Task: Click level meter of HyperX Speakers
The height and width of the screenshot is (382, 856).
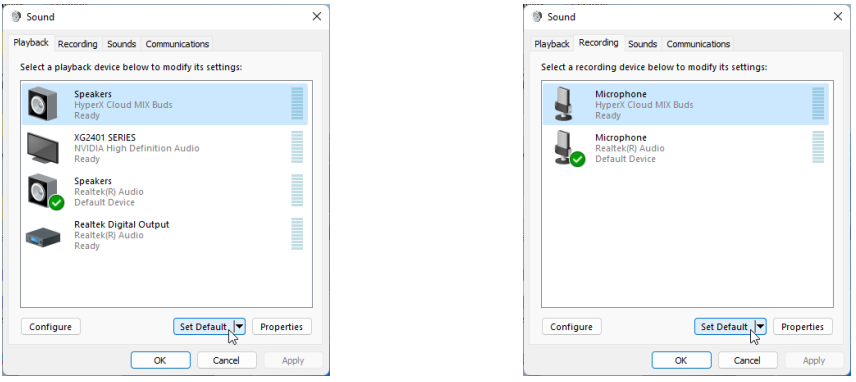Action: coord(297,104)
